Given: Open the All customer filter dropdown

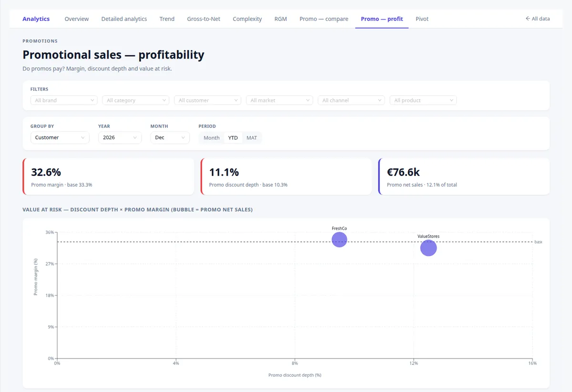Looking at the screenshot, I should [x=208, y=101].
